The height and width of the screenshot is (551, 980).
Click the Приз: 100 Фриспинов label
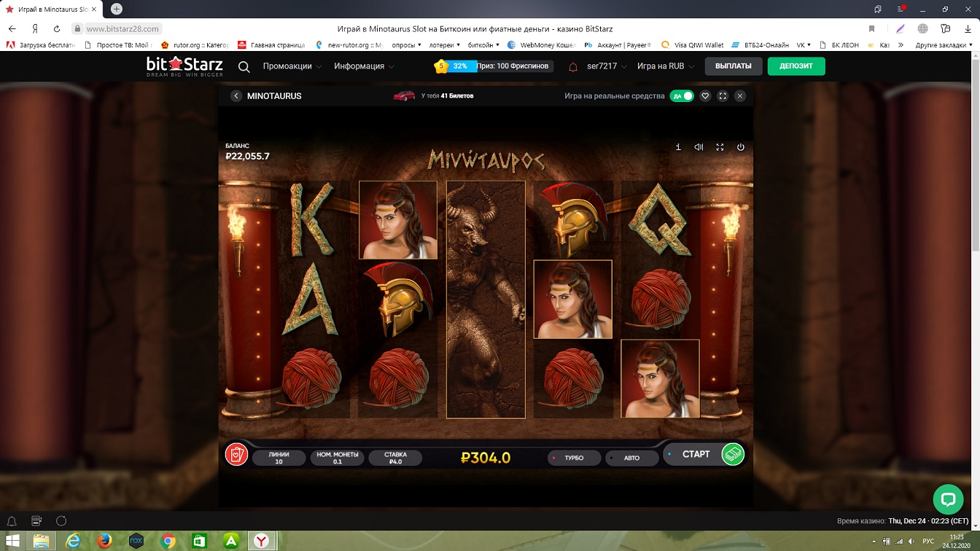pyautogui.click(x=513, y=66)
